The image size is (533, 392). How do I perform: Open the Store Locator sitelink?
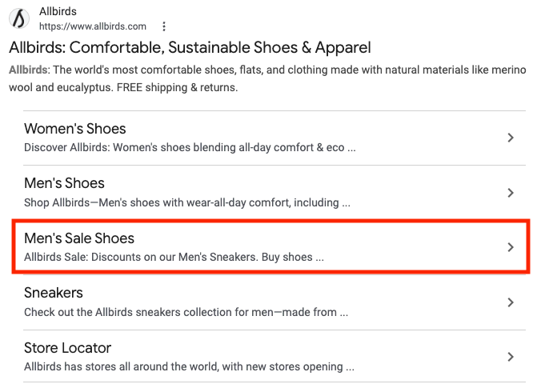tap(67, 348)
